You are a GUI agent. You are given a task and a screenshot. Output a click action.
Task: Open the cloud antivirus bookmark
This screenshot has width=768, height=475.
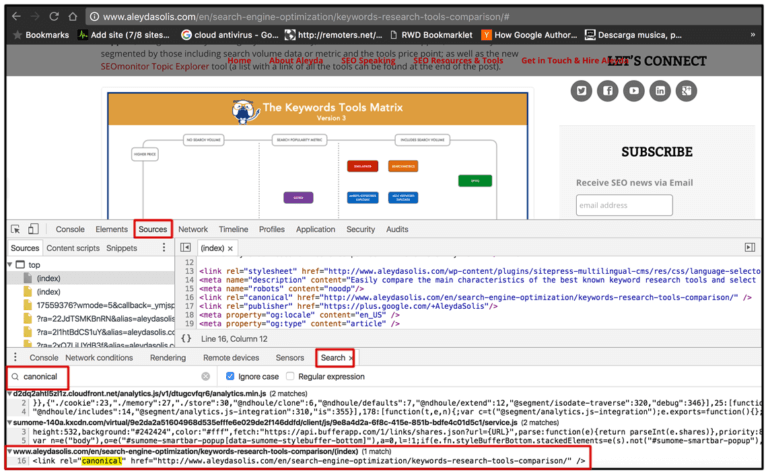tap(230, 35)
